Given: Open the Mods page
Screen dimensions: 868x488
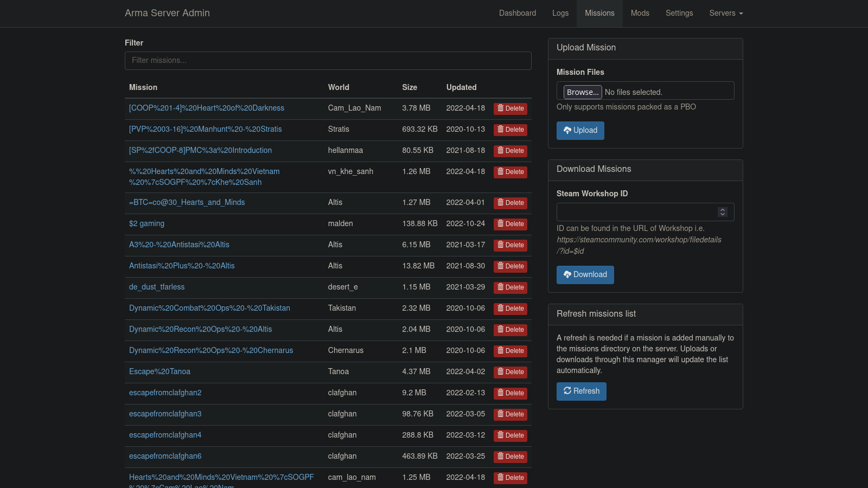Looking at the screenshot, I should pos(640,13).
